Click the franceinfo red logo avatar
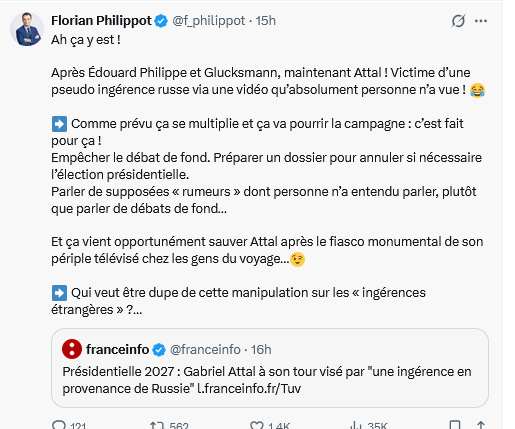This screenshot has height=429, width=515. [x=72, y=349]
